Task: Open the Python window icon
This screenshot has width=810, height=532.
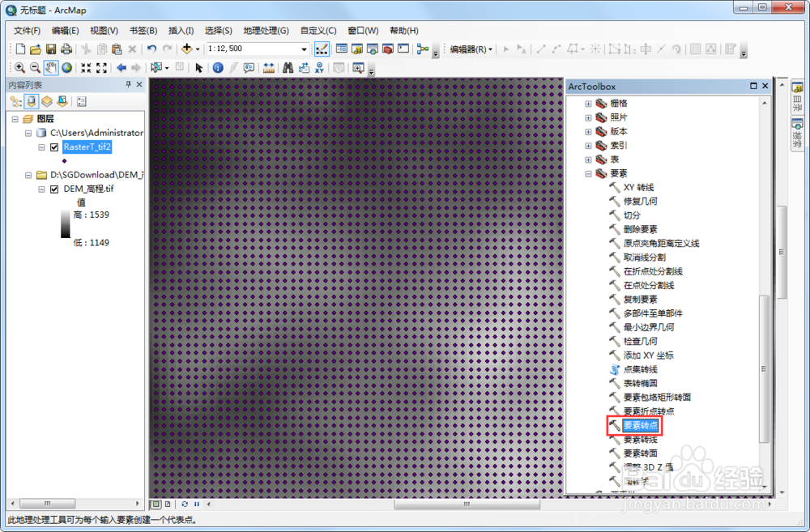Action: point(403,49)
